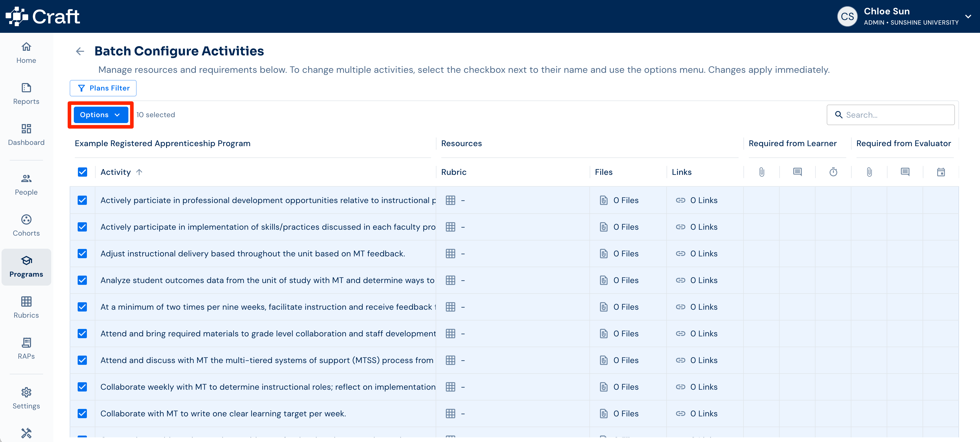Go to Rubrics in the sidebar
The width and height of the screenshot is (980, 442).
tap(26, 307)
